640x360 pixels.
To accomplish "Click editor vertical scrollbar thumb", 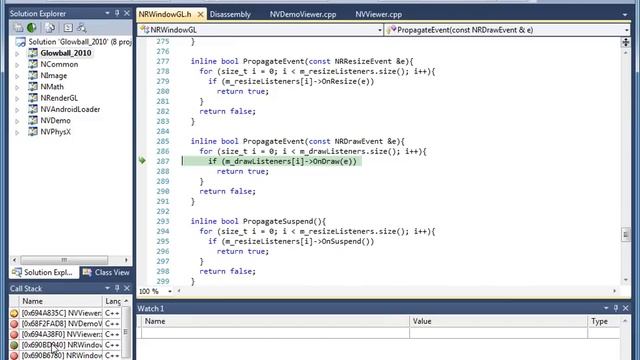I will click(625, 235).
